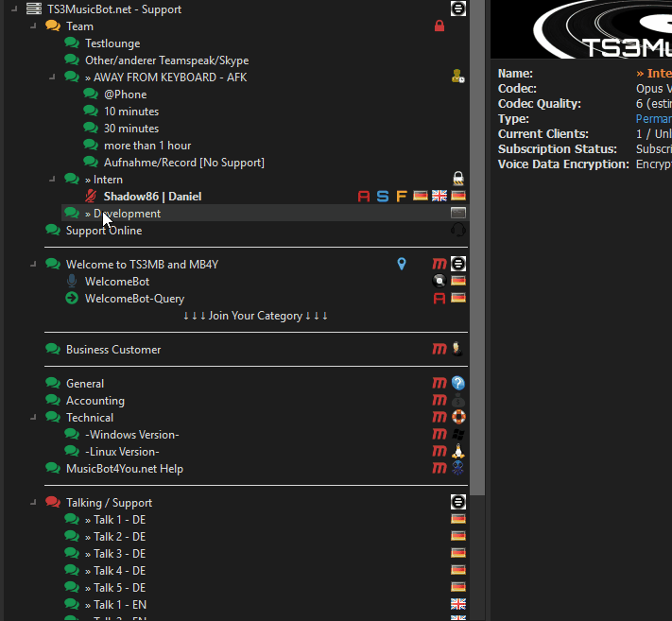The height and width of the screenshot is (621, 672).
Task: Click the red M icon on Welcome to TS3MB row
Action: click(x=439, y=264)
